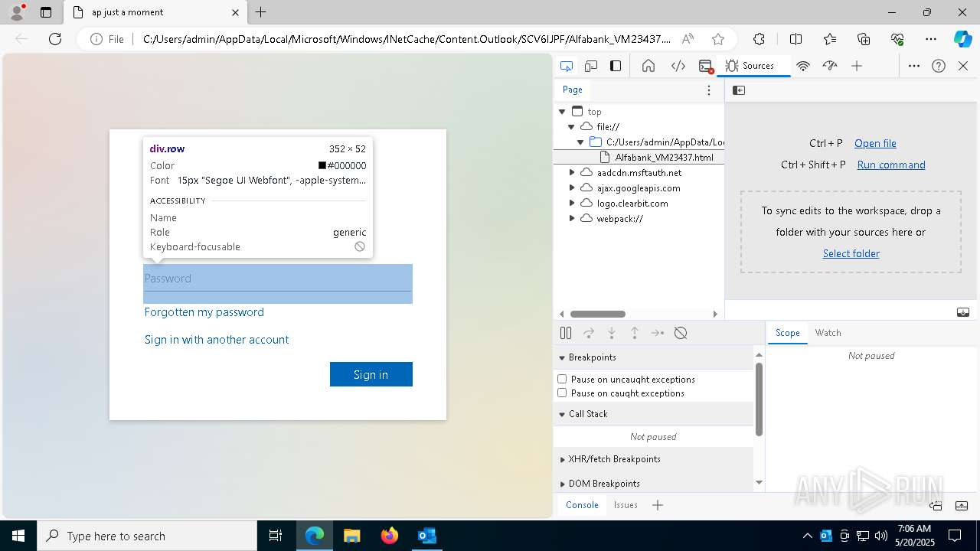Click the navigator horizontal scrollbar thumb

598,314
